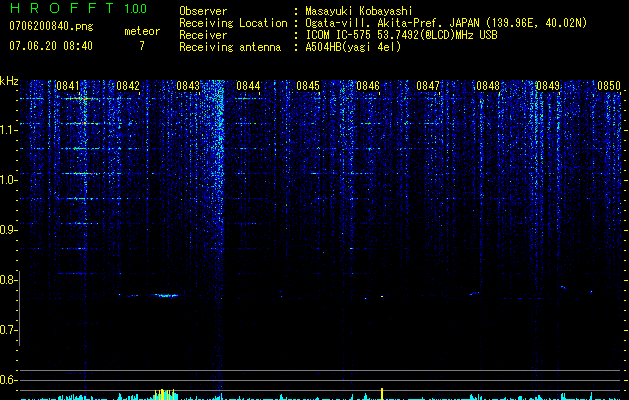
Task: Click the 0843 time marker label
Action: coord(188,86)
